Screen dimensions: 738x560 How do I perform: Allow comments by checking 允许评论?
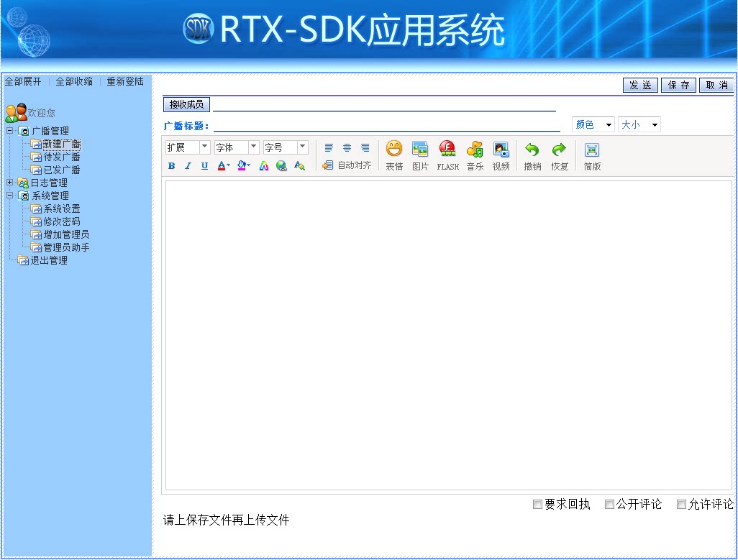click(681, 505)
